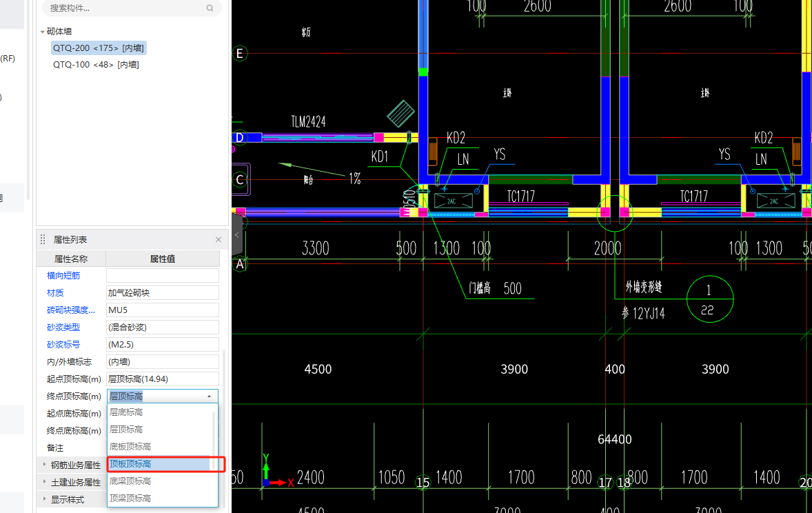812x513 pixels.
Task: Select QTQ-100 <48> [内墙] component
Action: 96,64
